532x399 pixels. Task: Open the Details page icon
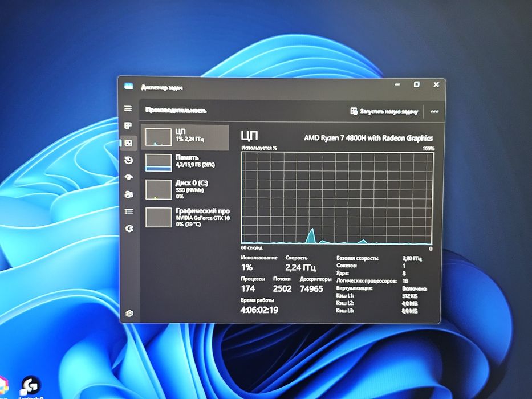pyautogui.click(x=129, y=211)
